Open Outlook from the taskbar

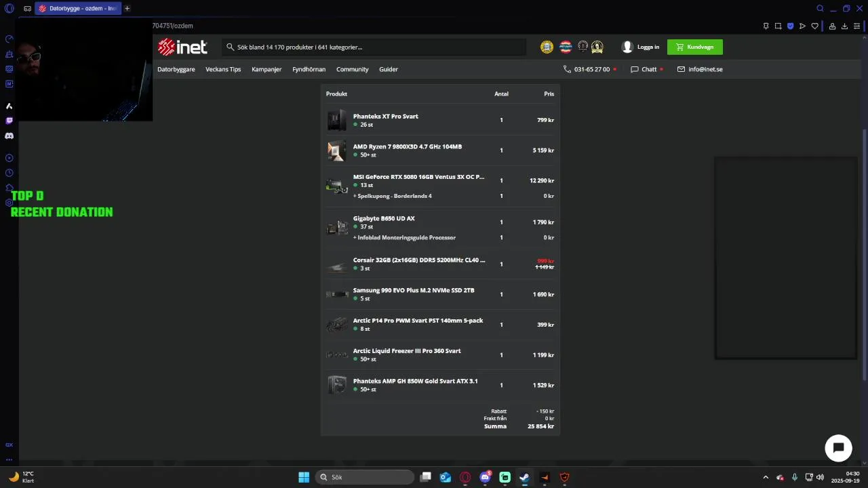click(x=446, y=477)
